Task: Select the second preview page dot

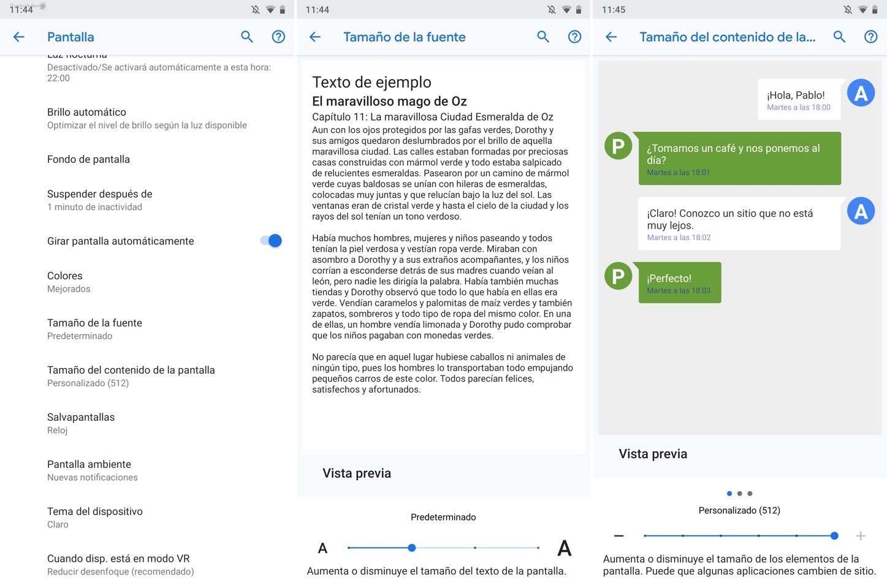Action: point(740,494)
